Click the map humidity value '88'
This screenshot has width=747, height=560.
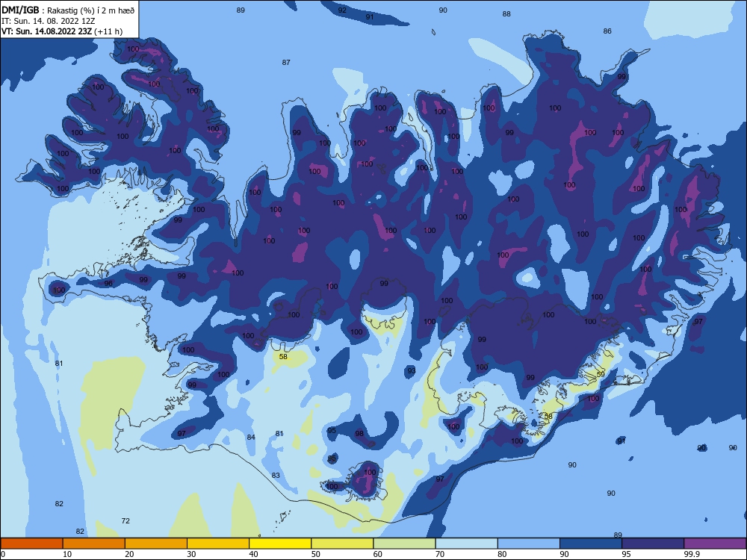506,13
